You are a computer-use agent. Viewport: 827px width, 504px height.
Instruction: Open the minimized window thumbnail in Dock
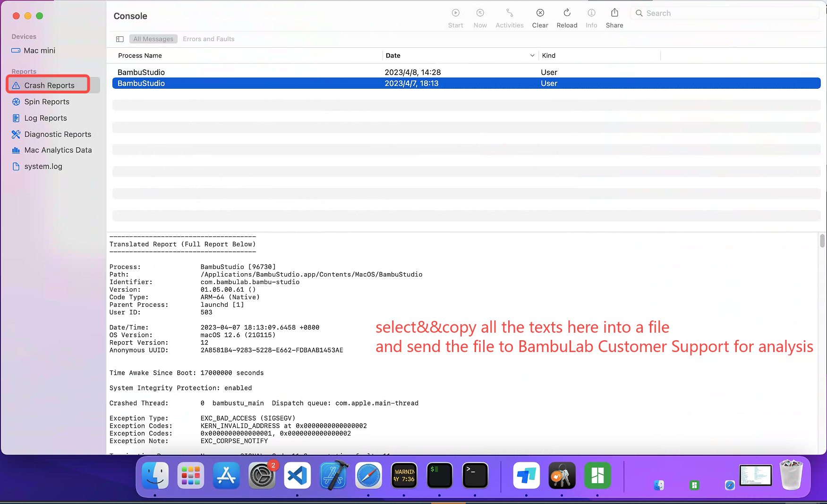click(x=756, y=476)
